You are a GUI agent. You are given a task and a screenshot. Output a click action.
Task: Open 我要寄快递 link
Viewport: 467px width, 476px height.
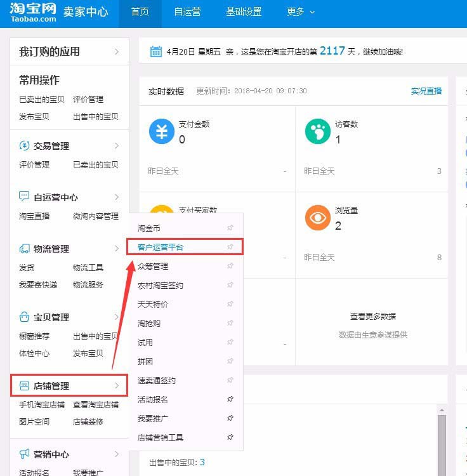pyautogui.click(x=38, y=285)
